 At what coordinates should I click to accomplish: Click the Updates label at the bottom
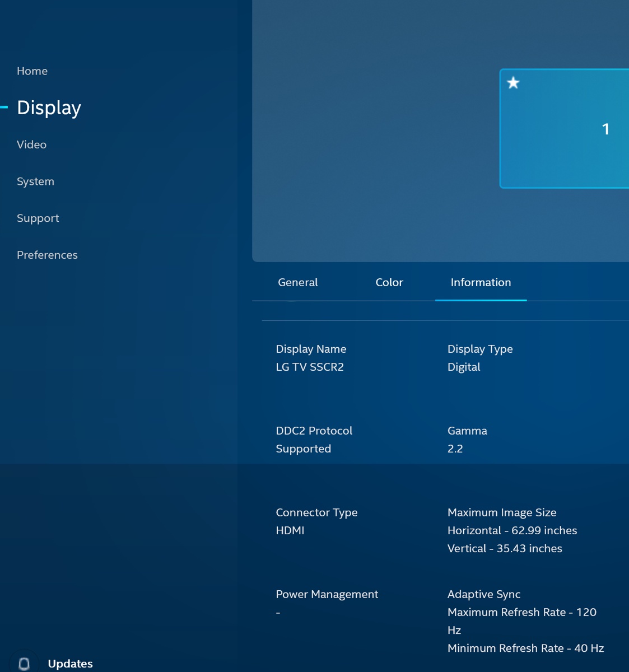[71, 664]
